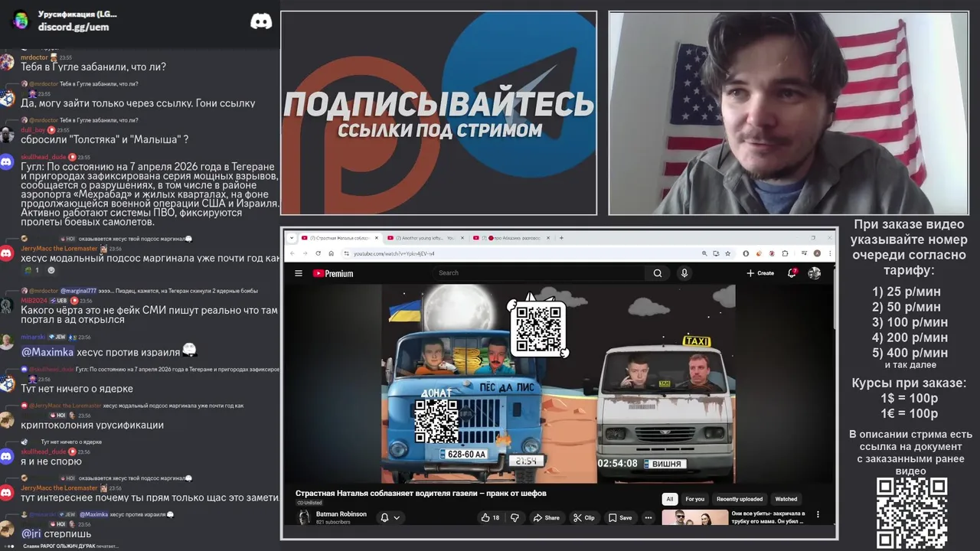Go back in the browser

(292, 253)
